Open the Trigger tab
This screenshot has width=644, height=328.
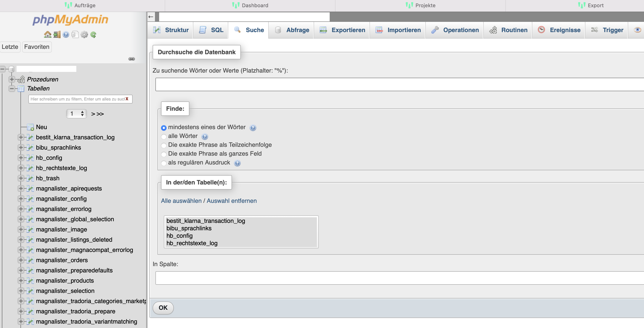pos(607,30)
